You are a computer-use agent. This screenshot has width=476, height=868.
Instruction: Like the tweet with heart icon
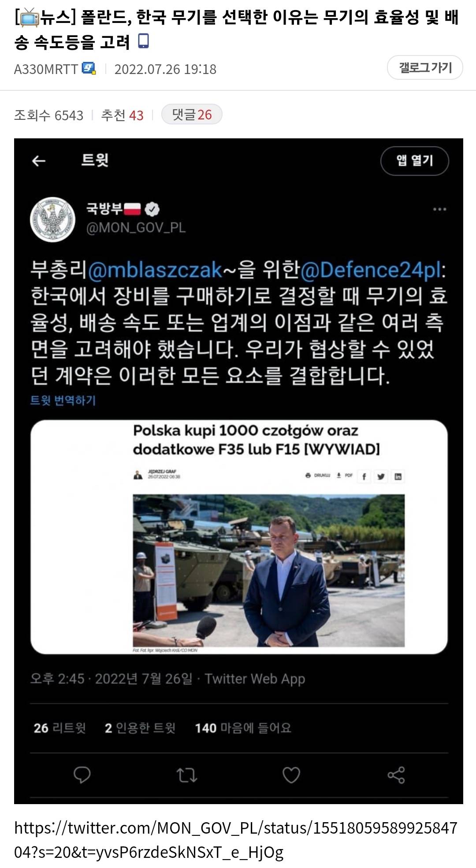pos(291,775)
